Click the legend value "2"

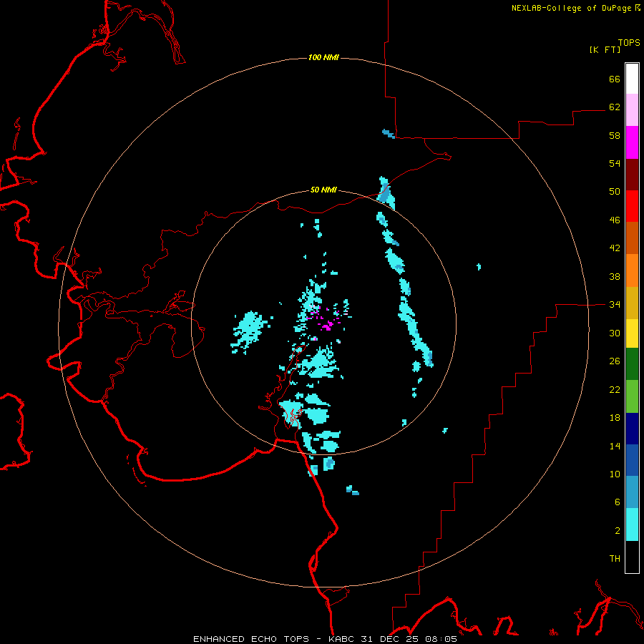click(617, 531)
